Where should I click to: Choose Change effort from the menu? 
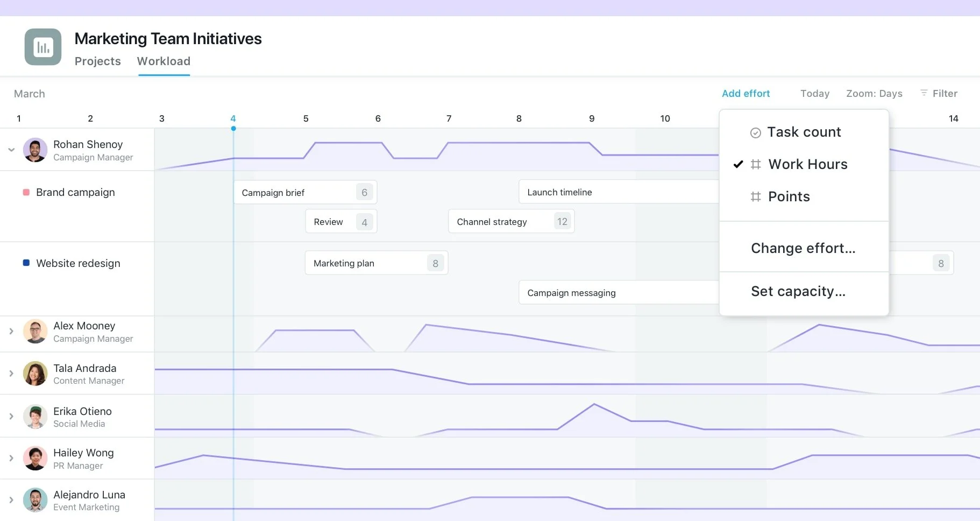point(803,248)
